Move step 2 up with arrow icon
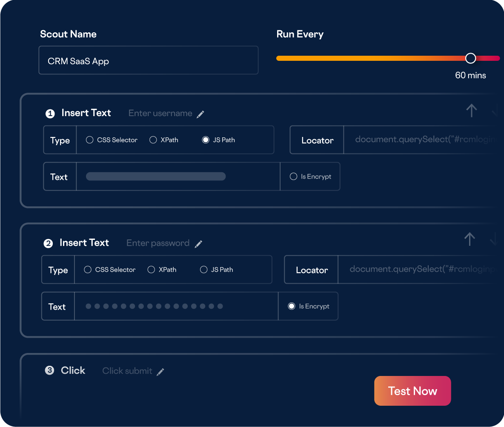The image size is (504, 427). point(470,239)
